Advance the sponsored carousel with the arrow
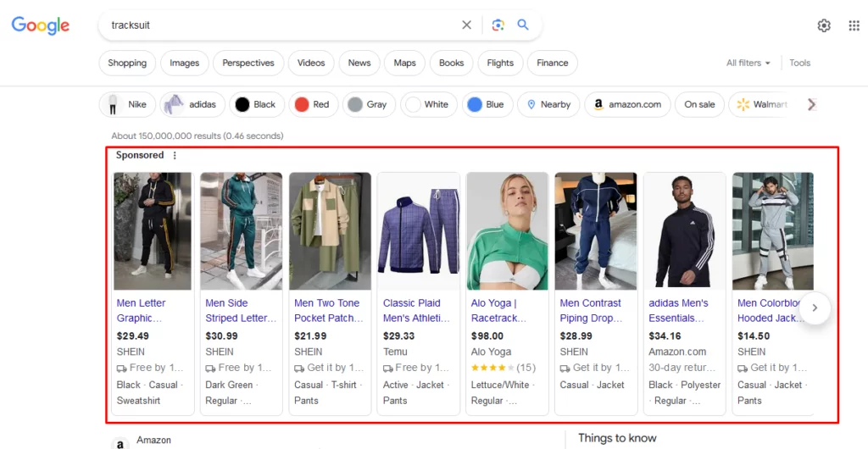Viewport: 868px width, 449px height. coord(815,308)
